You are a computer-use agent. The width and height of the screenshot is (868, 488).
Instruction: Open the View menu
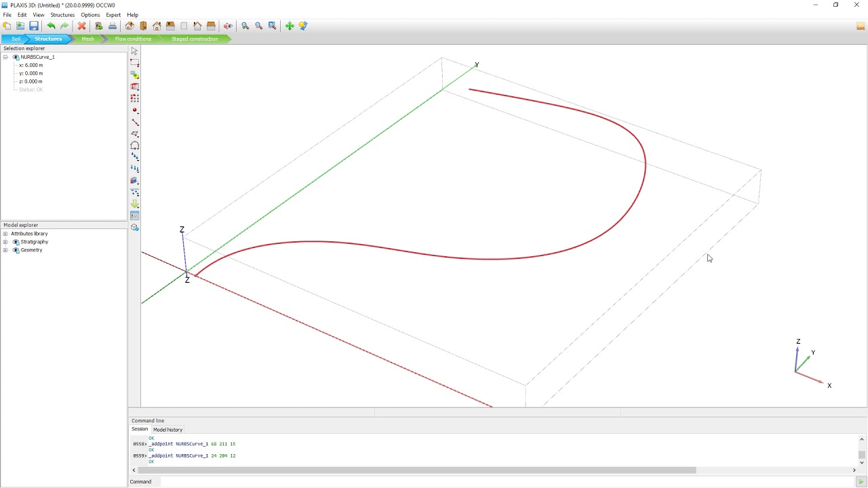click(x=39, y=15)
